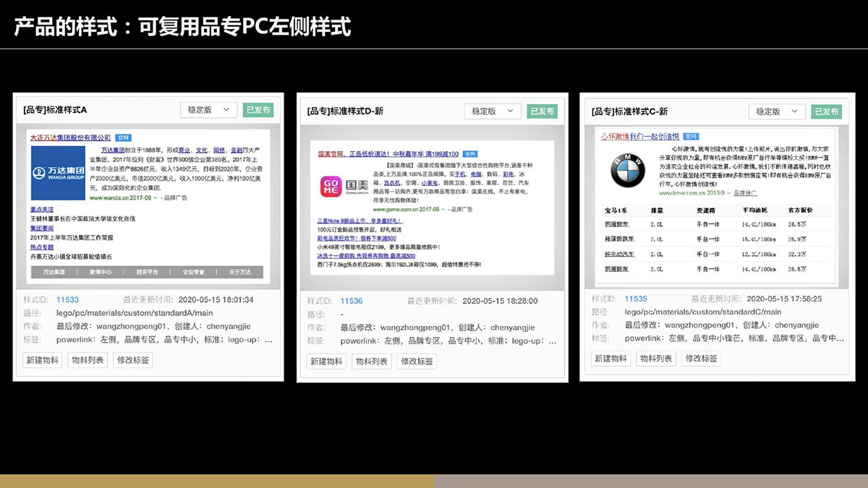The width and height of the screenshot is (868, 488).
Task: Click the Wanda Group logo in style A preview
Action: [57, 174]
